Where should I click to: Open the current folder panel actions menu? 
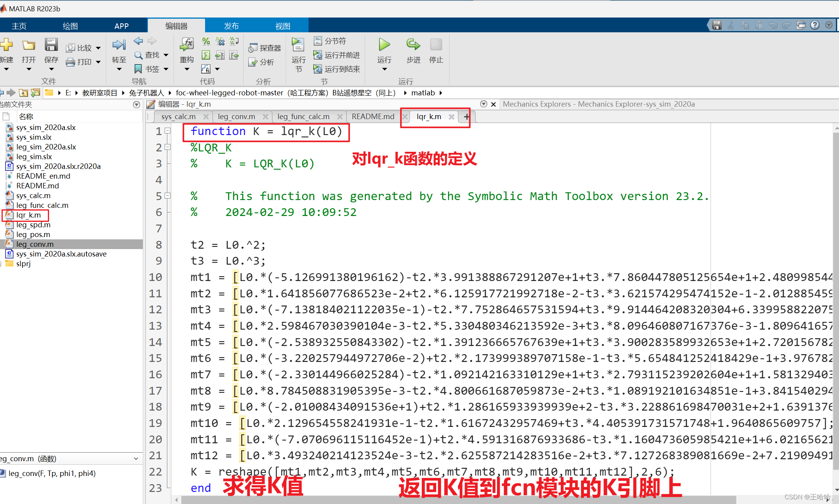137,104
